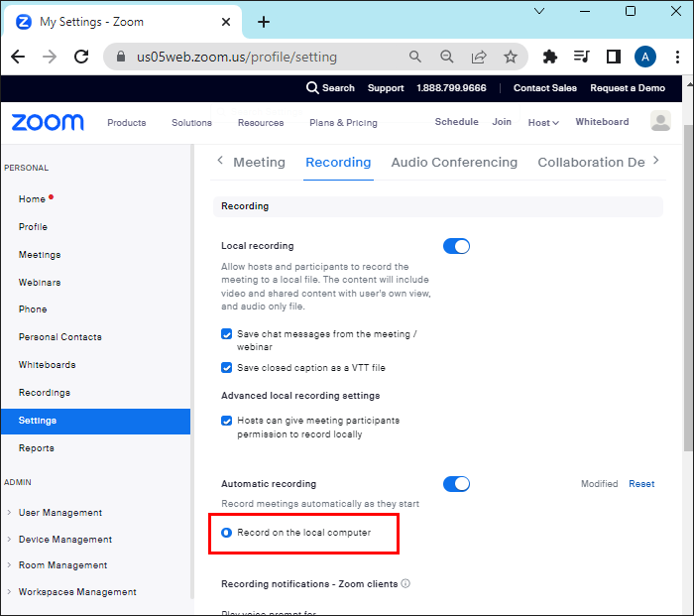Switch to the Meeting tab
Image resolution: width=694 pixels, height=616 pixels.
pos(260,162)
